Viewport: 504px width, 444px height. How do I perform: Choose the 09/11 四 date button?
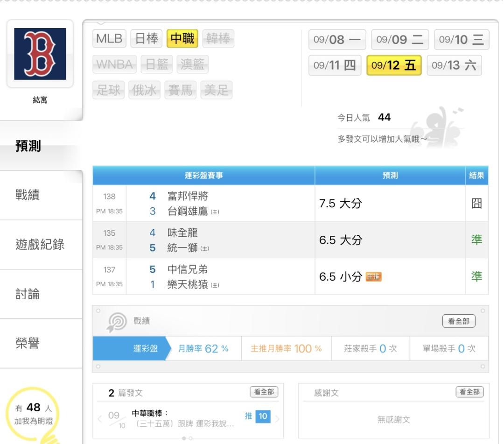coord(335,65)
